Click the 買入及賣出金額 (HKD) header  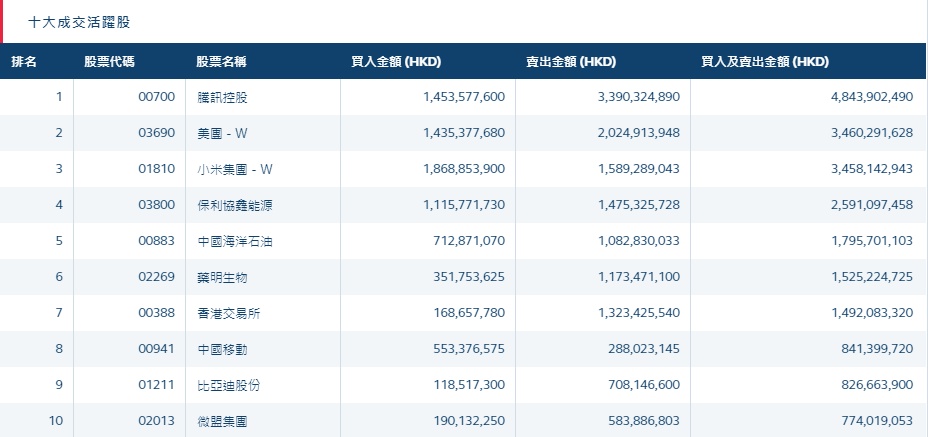click(765, 62)
